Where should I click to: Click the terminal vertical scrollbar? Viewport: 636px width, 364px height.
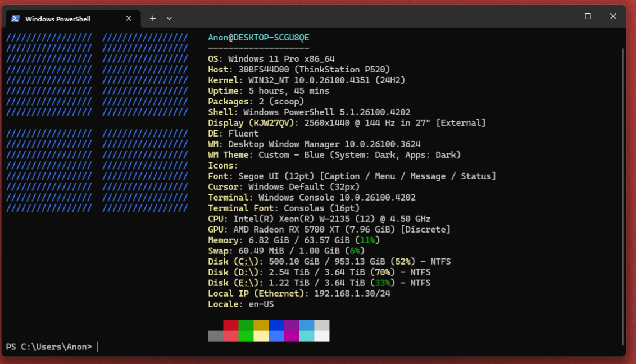pos(623,197)
